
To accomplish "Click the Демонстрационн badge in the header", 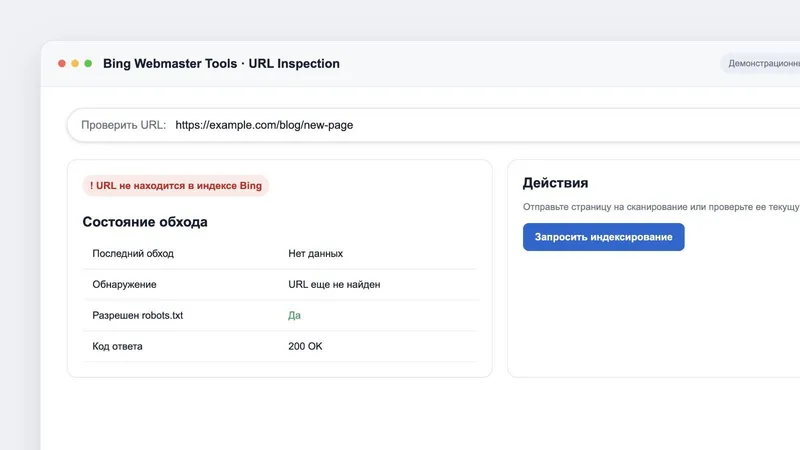I will (760, 63).
